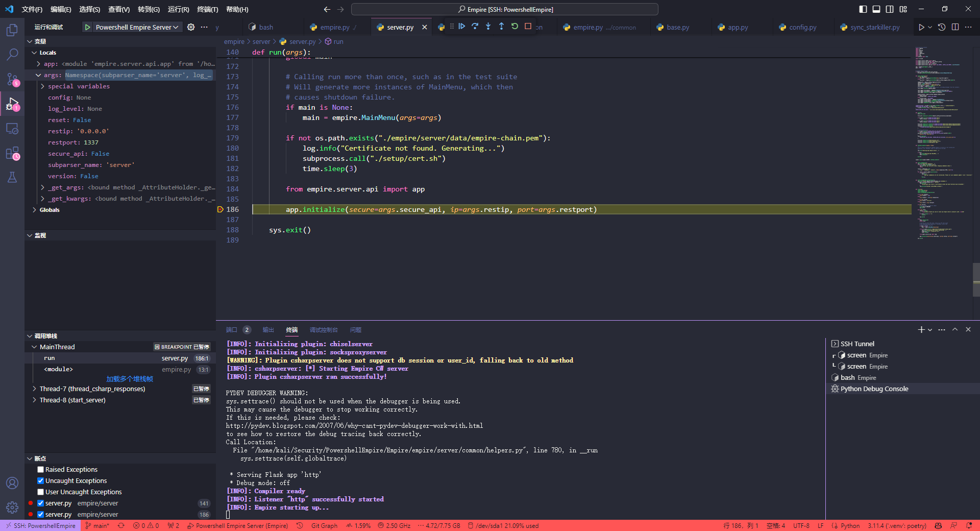
Task: Click the Empire command center search box
Action: [x=504, y=9]
